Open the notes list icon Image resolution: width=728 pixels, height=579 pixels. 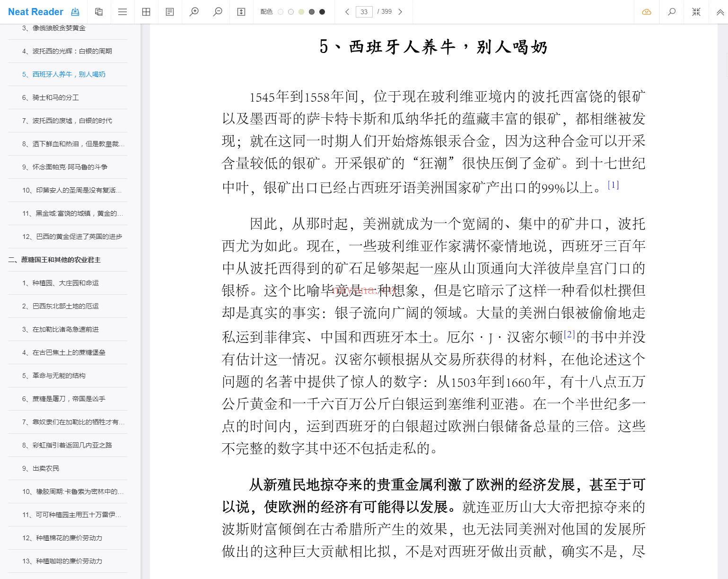(x=170, y=12)
